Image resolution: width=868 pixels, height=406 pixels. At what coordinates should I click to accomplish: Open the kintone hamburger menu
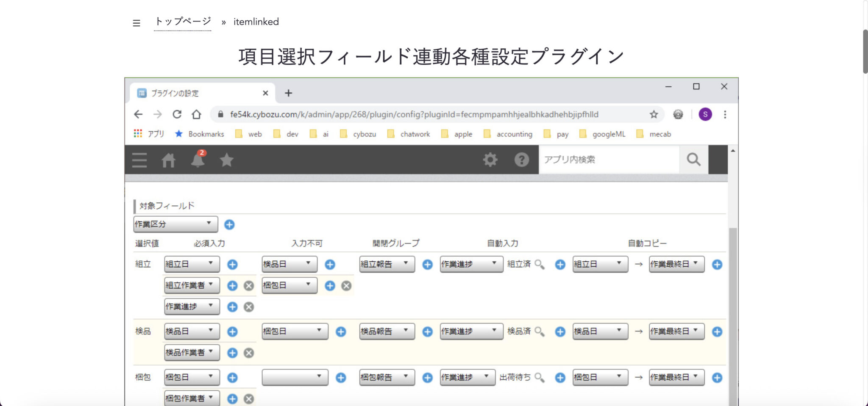[x=139, y=160]
